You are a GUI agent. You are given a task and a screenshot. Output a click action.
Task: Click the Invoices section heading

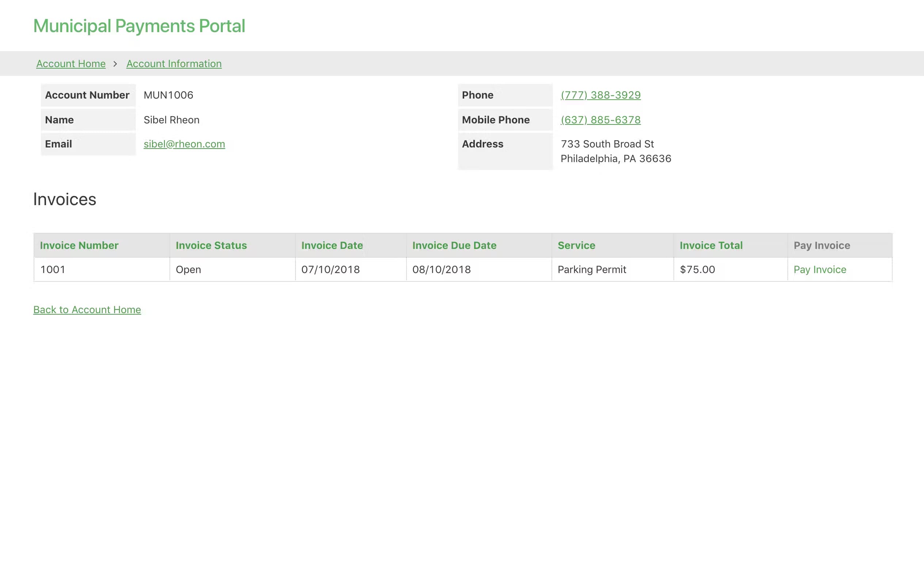(x=65, y=199)
